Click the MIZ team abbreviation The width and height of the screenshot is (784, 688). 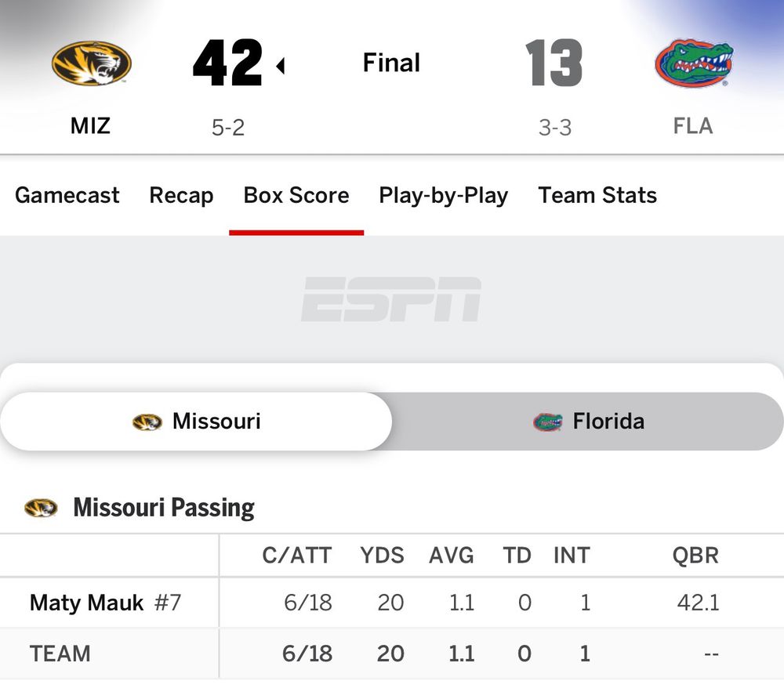(90, 126)
